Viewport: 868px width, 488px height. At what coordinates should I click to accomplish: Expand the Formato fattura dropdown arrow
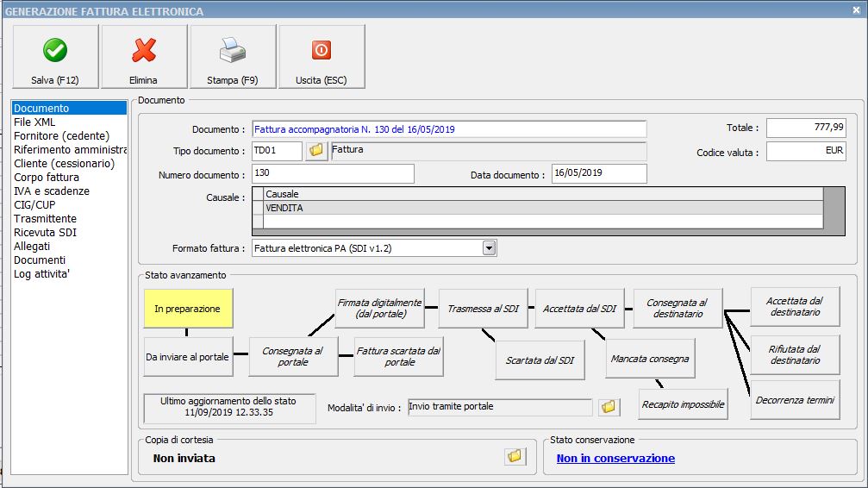click(489, 248)
